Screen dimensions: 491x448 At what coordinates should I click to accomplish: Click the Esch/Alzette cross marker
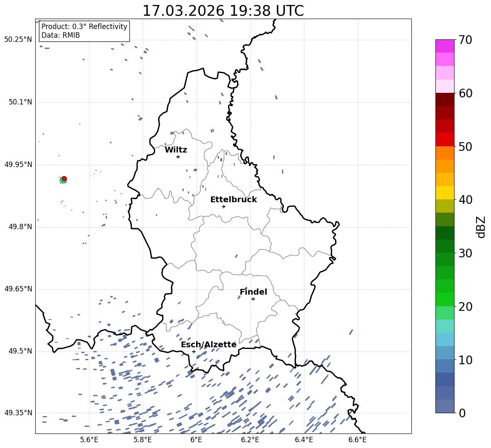point(194,351)
